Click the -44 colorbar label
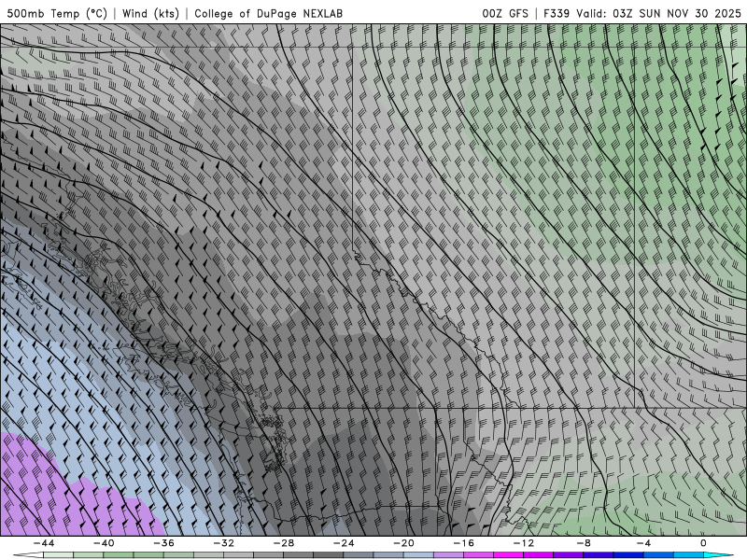Image resolution: width=747 pixels, height=560 pixels. click(44, 543)
